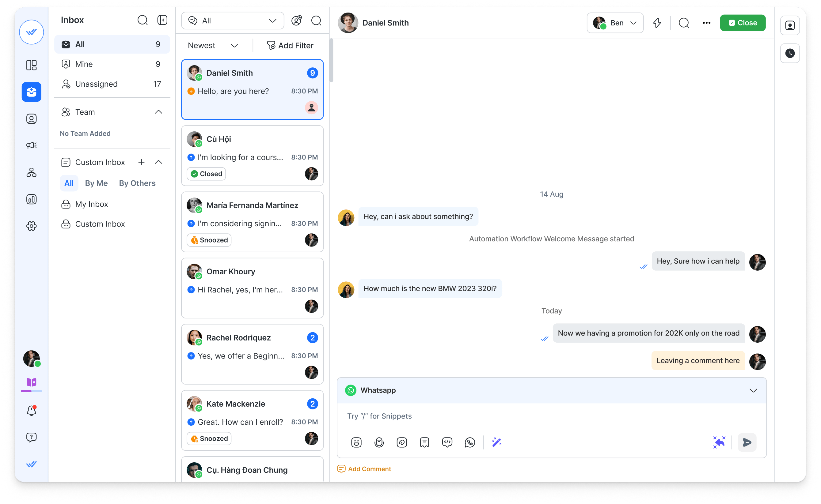Select the lightning bolt automation icon

(x=658, y=23)
